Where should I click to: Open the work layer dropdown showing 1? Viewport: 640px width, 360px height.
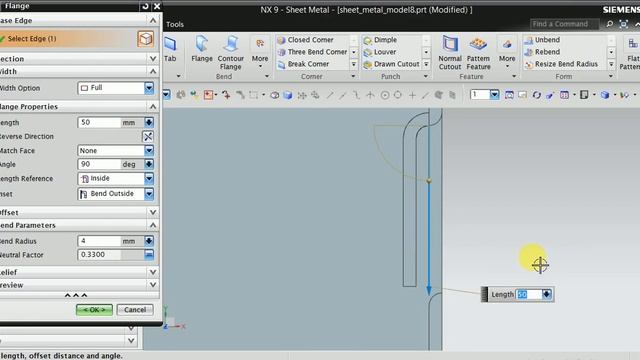494,95
